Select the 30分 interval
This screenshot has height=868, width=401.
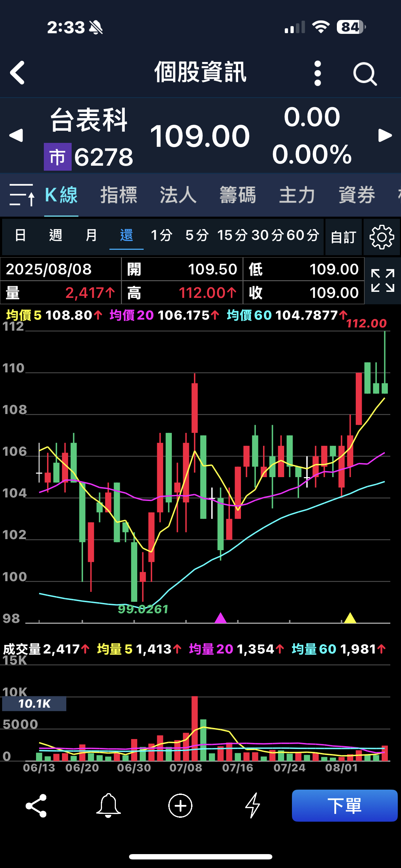[x=267, y=235]
